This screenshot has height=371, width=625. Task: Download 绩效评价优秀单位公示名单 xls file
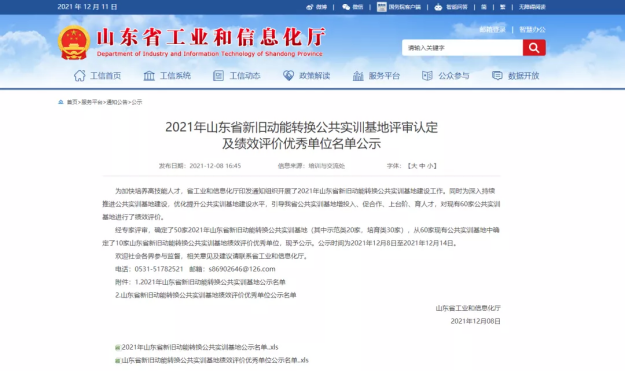[215, 360]
